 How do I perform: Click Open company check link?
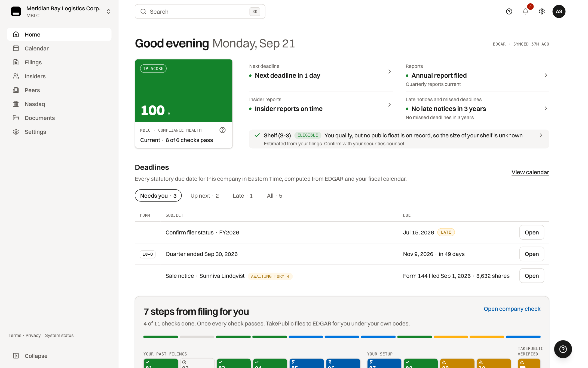512,309
